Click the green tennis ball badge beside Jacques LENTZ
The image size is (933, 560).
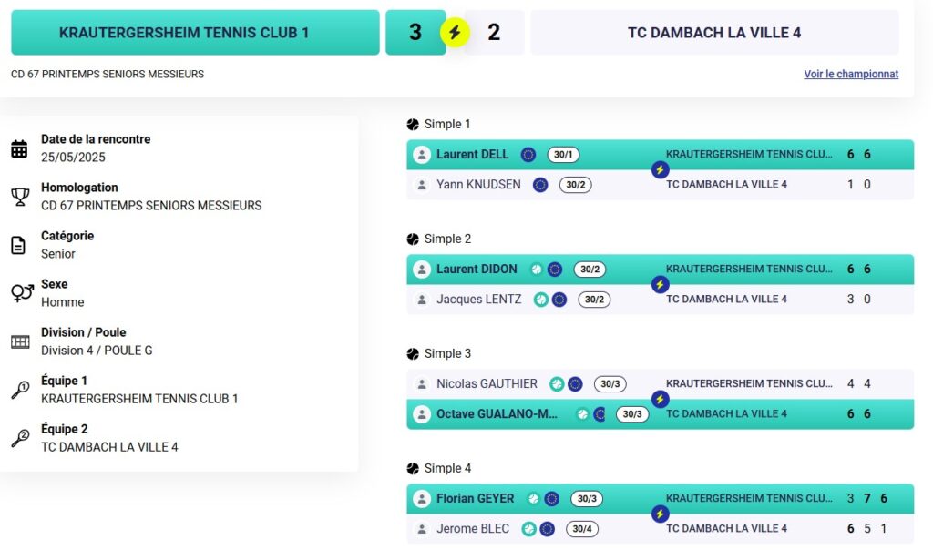(541, 300)
